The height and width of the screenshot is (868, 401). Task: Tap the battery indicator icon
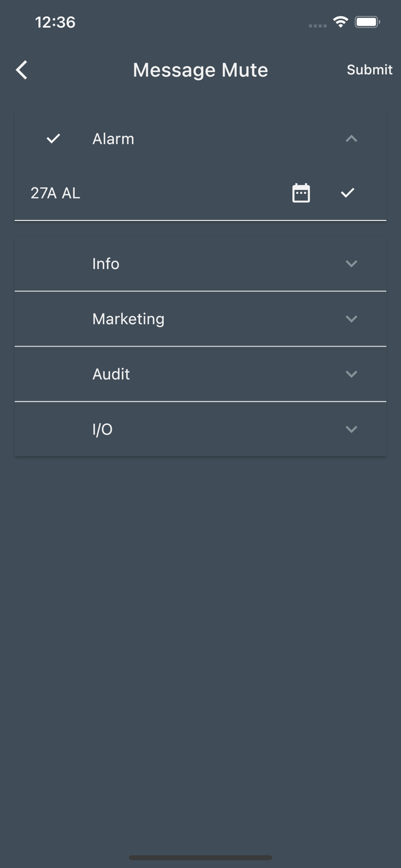coord(367,22)
